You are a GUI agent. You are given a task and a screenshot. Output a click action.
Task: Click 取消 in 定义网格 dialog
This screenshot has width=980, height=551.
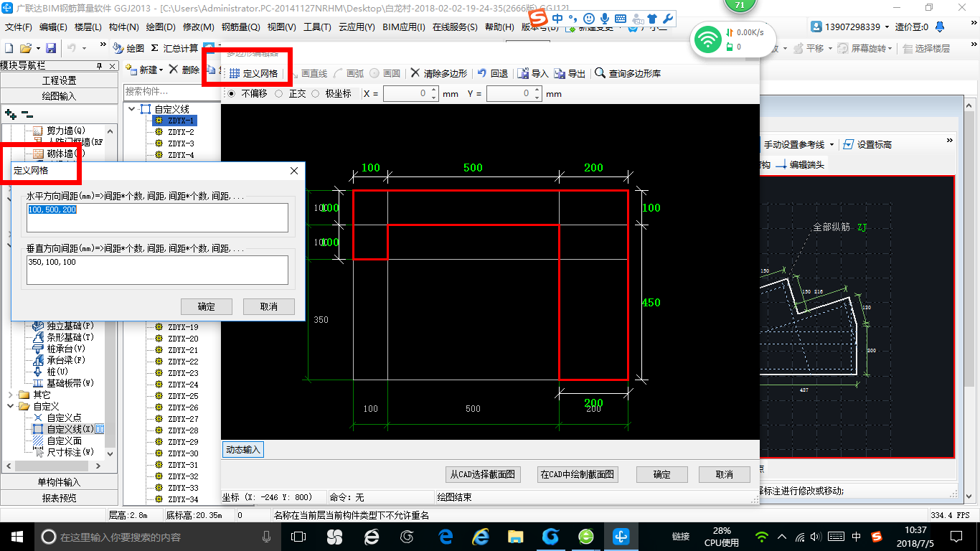tap(269, 306)
